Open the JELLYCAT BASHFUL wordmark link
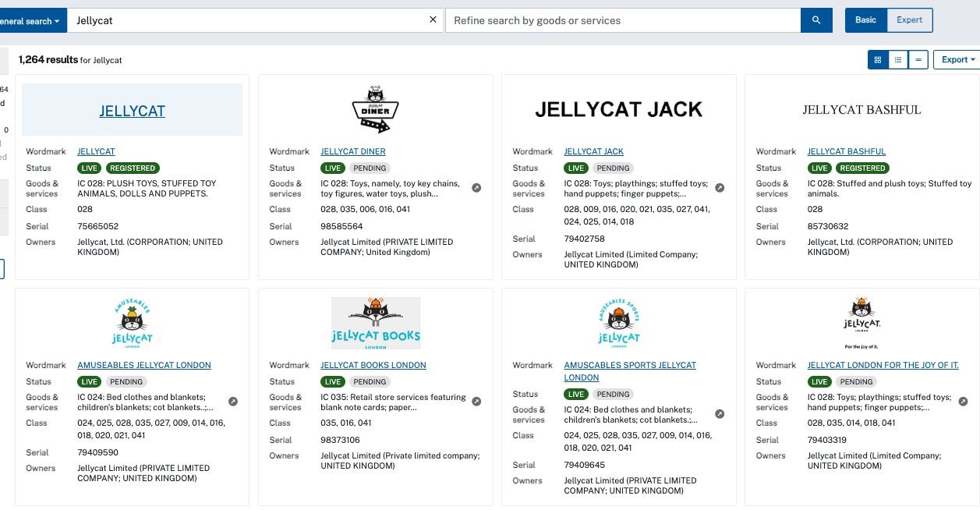This screenshot has width=980, height=510. pyautogui.click(x=846, y=151)
